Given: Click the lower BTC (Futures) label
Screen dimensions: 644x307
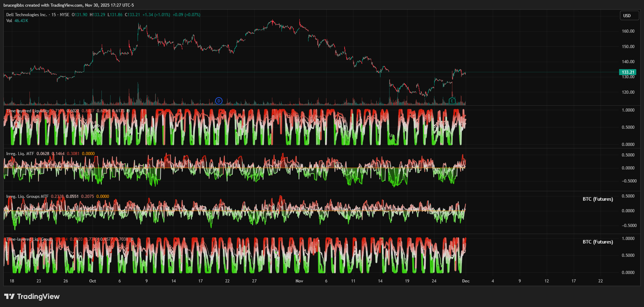Looking at the screenshot, I should pos(598,242).
